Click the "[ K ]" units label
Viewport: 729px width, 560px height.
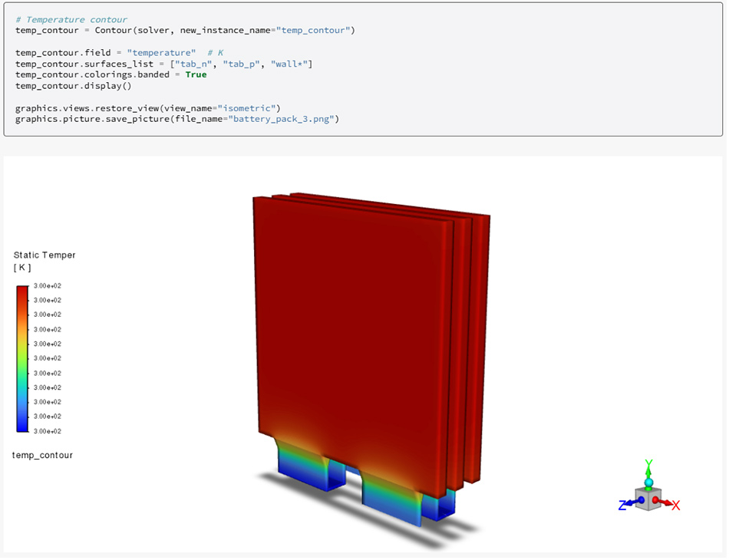click(22, 267)
